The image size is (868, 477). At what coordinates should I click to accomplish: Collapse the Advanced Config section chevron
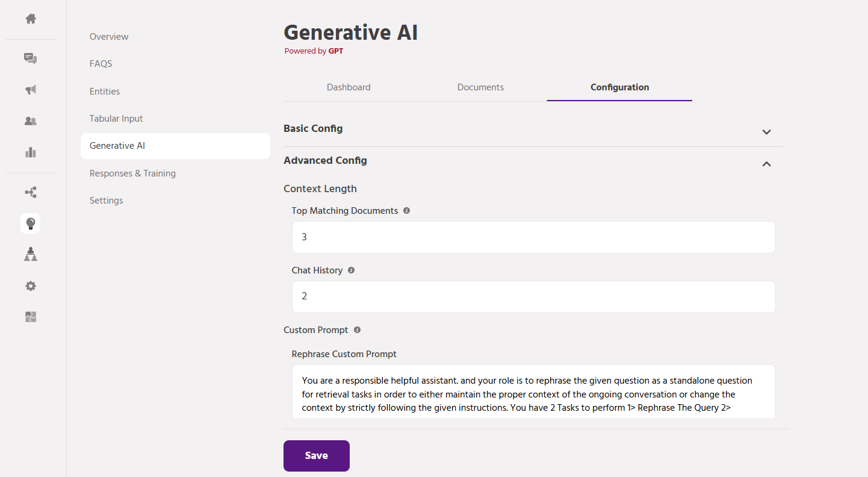click(766, 164)
